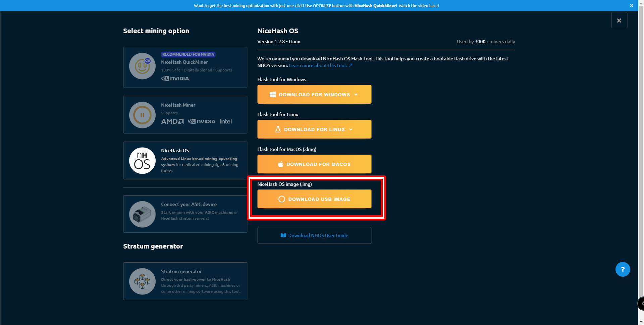Expand the Download for Windows dropdown arrow

point(356,95)
